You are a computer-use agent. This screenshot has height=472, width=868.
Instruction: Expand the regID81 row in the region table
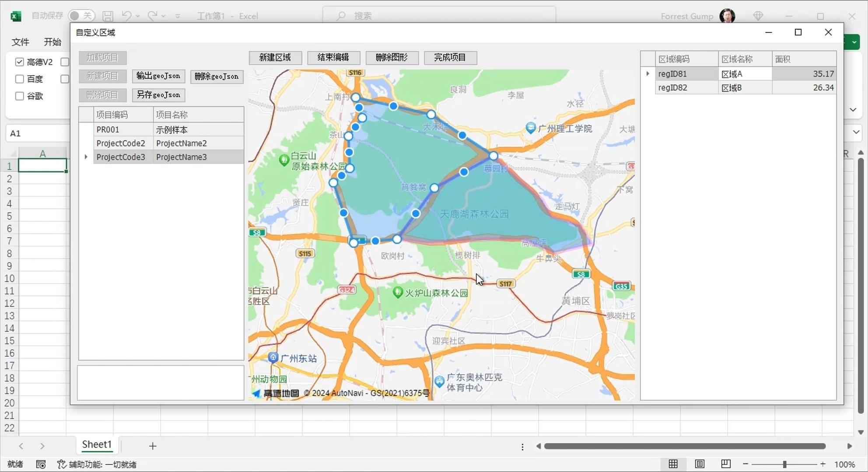click(x=647, y=73)
